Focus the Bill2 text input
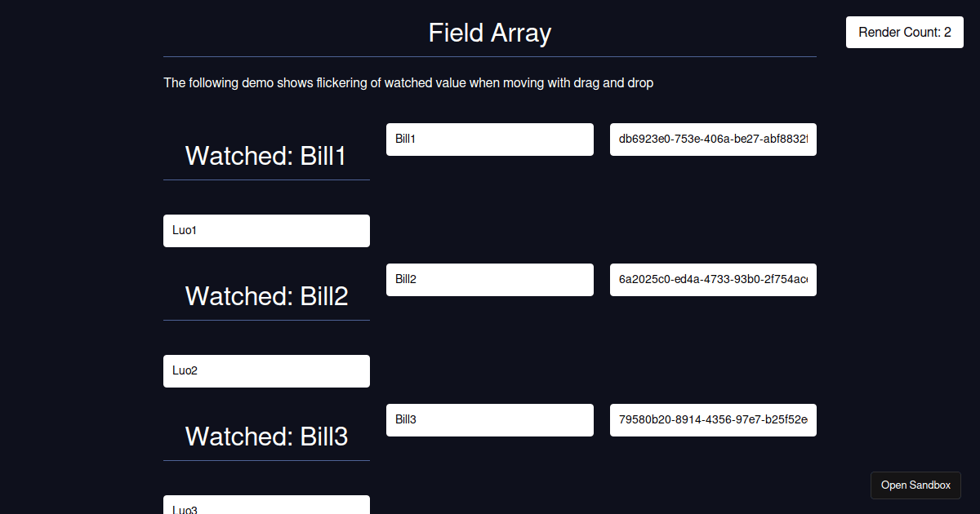The width and height of the screenshot is (980, 514). click(x=489, y=280)
